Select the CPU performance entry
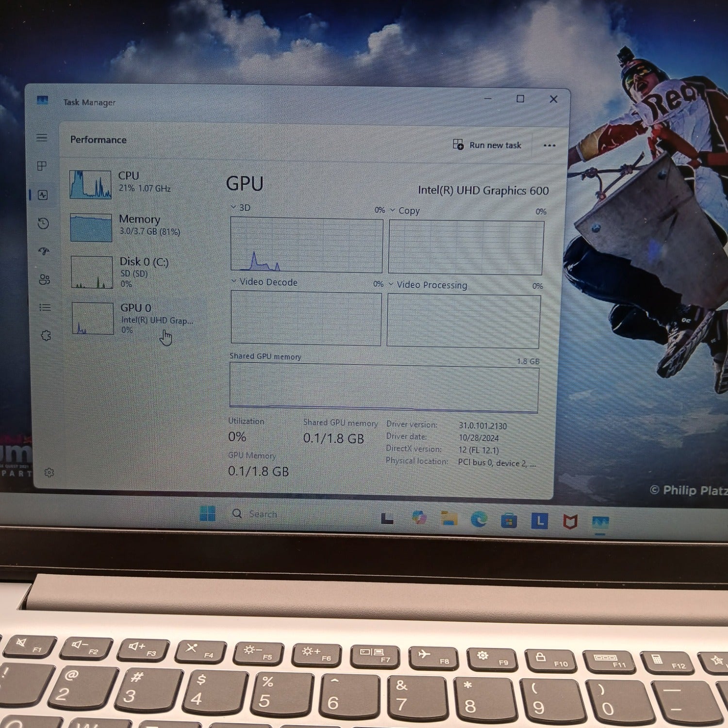This screenshot has height=728, width=728. click(x=138, y=184)
